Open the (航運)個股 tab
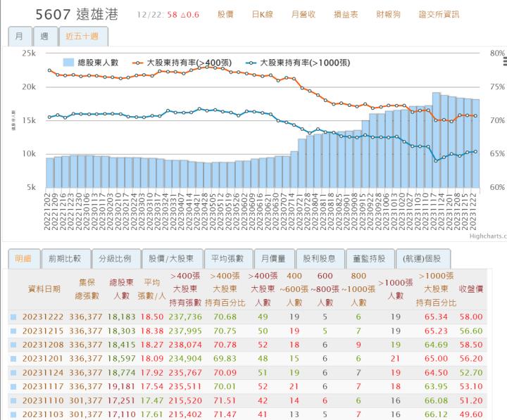 point(423,258)
